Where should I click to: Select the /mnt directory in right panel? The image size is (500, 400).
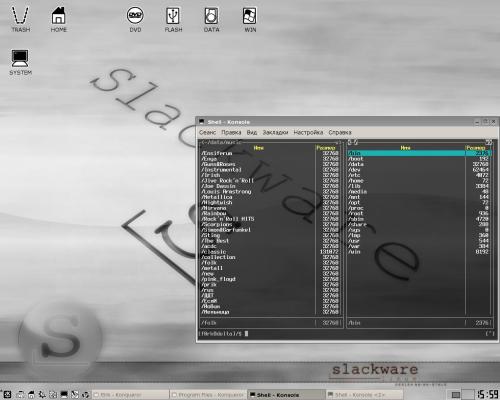(419, 197)
